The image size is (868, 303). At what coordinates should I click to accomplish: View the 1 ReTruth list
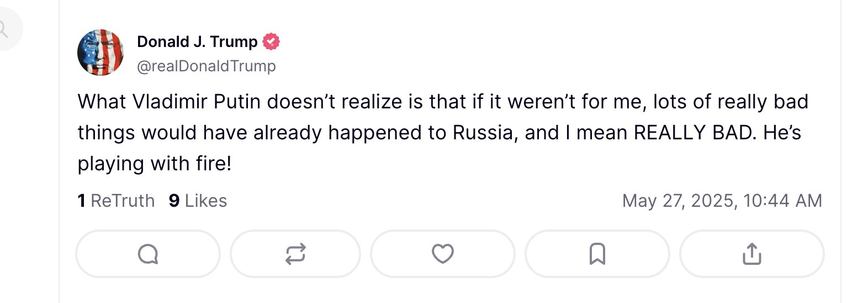[116, 201]
